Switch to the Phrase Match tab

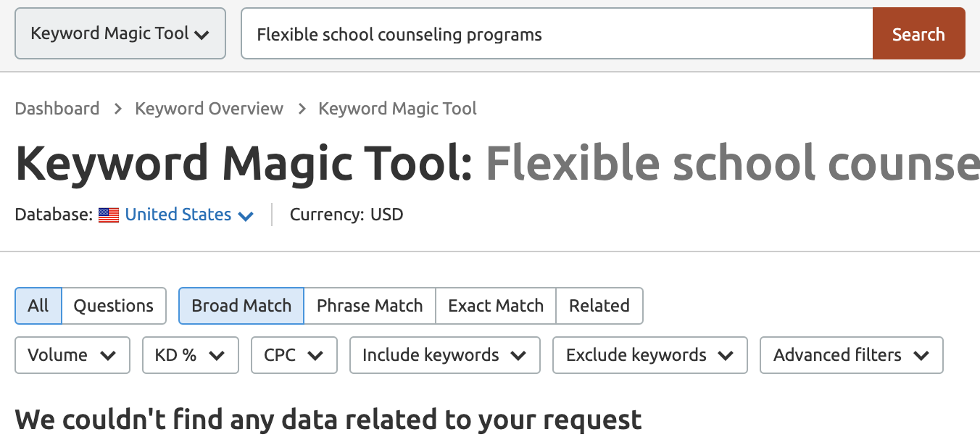pos(370,306)
